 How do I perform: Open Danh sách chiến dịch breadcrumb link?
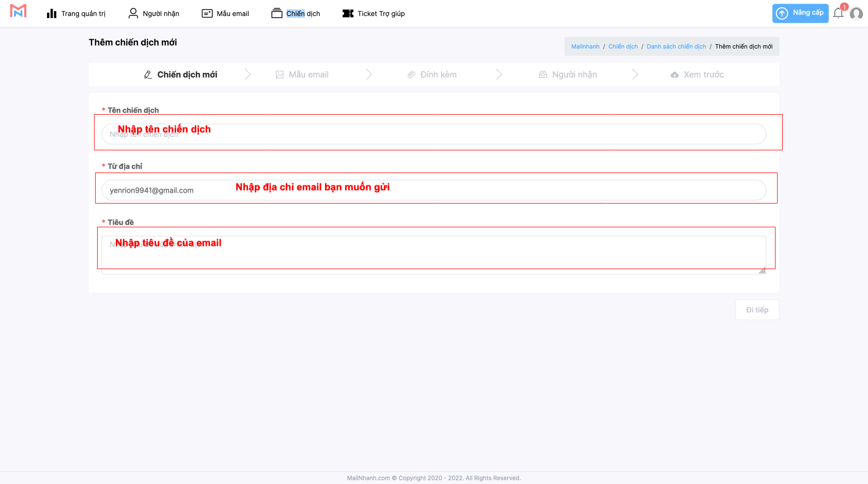pyautogui.click(x=676, y=46)
